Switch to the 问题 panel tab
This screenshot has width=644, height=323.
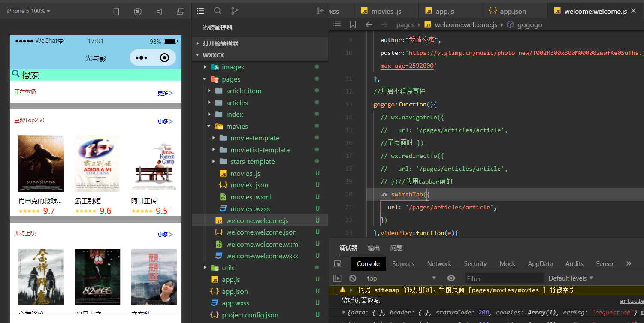pyautogui.click(x=396, y=248)
